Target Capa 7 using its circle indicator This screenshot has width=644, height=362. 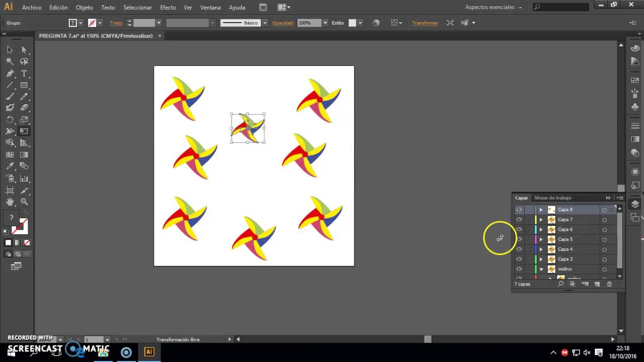604,220
